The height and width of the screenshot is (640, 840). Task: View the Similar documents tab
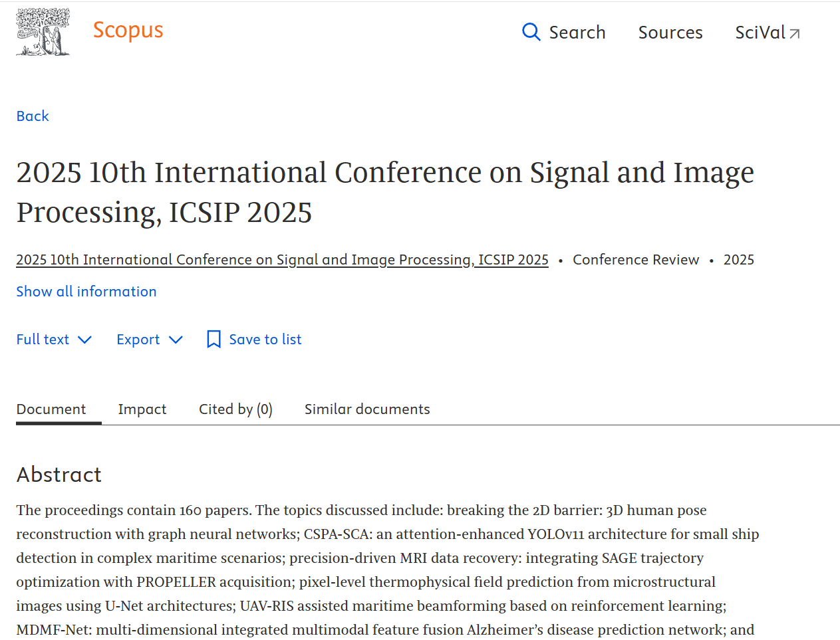[x=367, y=409]
